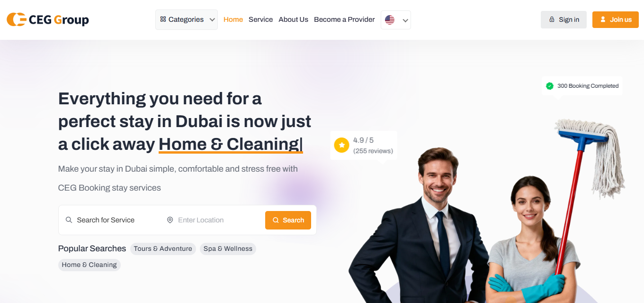This screenshot has height=303, width=644.
Task: Click the grid icon beside Categories
Action: point(163,19)
